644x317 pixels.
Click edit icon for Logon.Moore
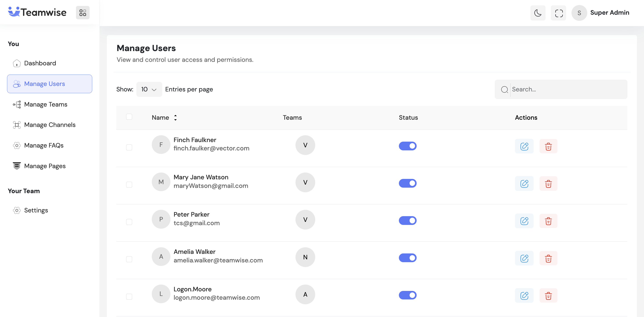coord(524,296)
